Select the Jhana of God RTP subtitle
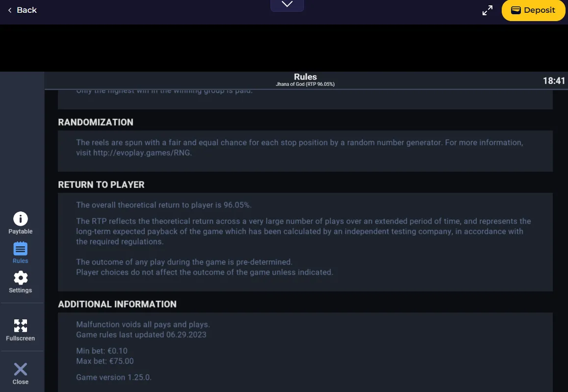The width and height of the screenshot is (568, 392). click(305, 84)
